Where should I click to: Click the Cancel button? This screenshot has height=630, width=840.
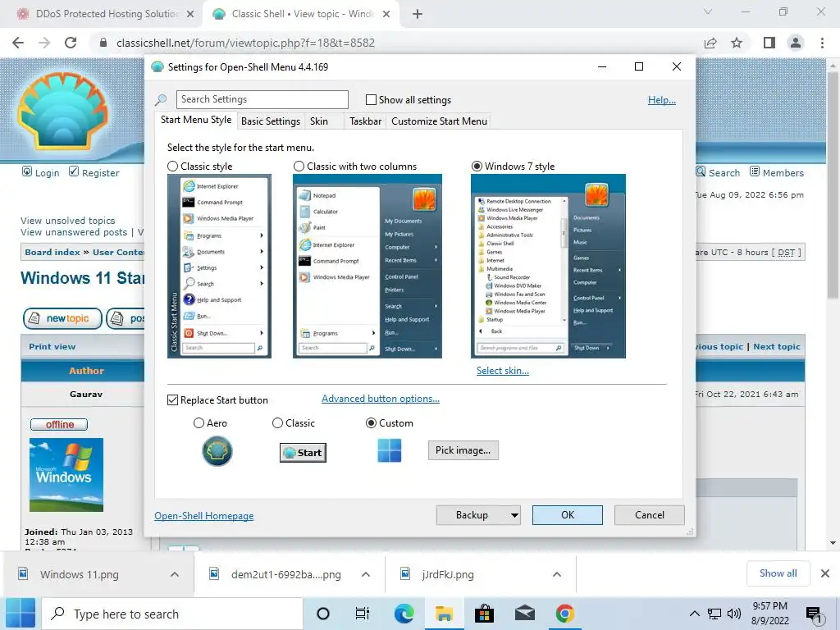pyautogui.click(x=650, y=515)
